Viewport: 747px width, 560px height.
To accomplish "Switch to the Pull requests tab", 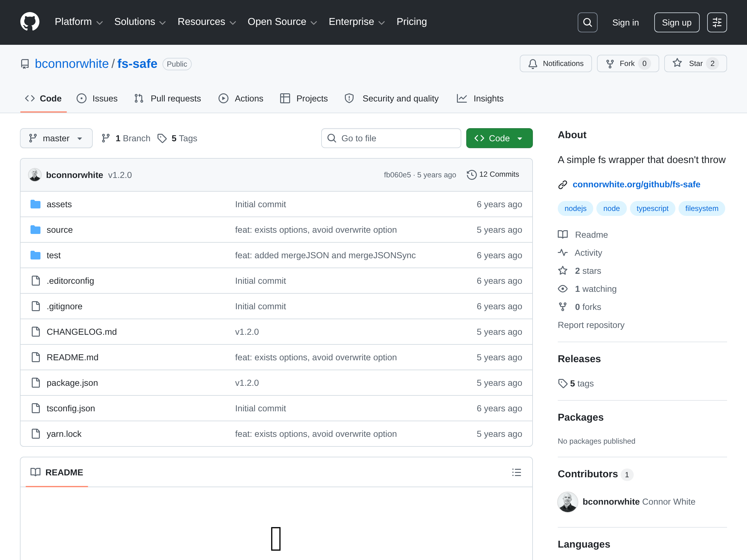I will tap(168, 99).
